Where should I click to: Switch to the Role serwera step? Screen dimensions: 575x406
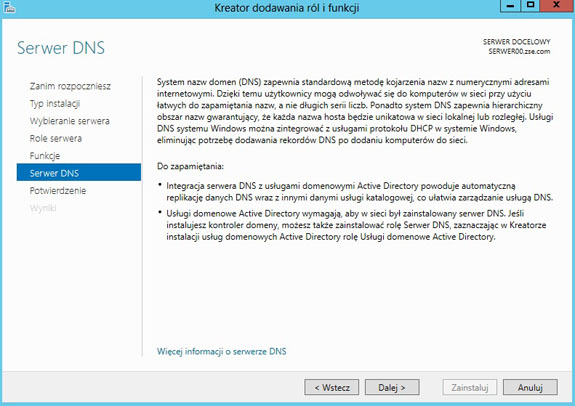tap(56, 138)
